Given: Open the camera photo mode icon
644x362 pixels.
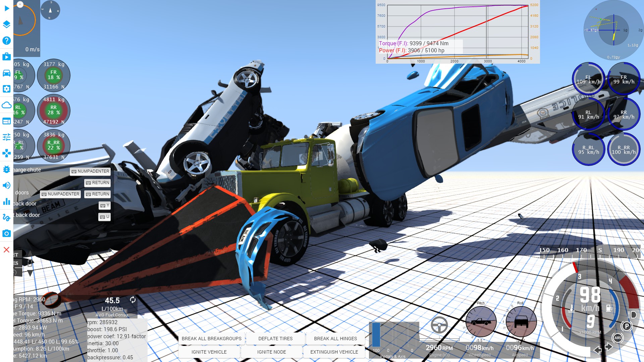Looking at the screenshot, I should [6, 234].
